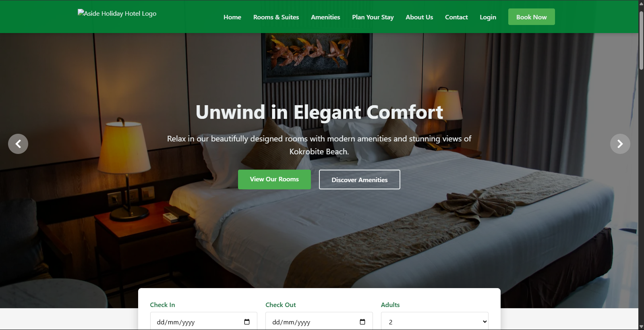Open the Amenities navigation link
The width and height of the screenshot is (644, 330).
pyautogui.click(x=325, y=17)
